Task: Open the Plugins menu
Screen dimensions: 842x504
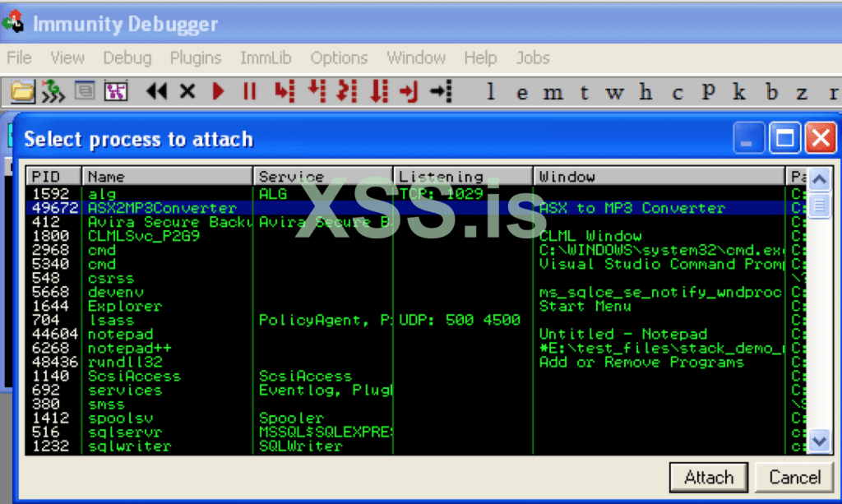Action: 196,58
